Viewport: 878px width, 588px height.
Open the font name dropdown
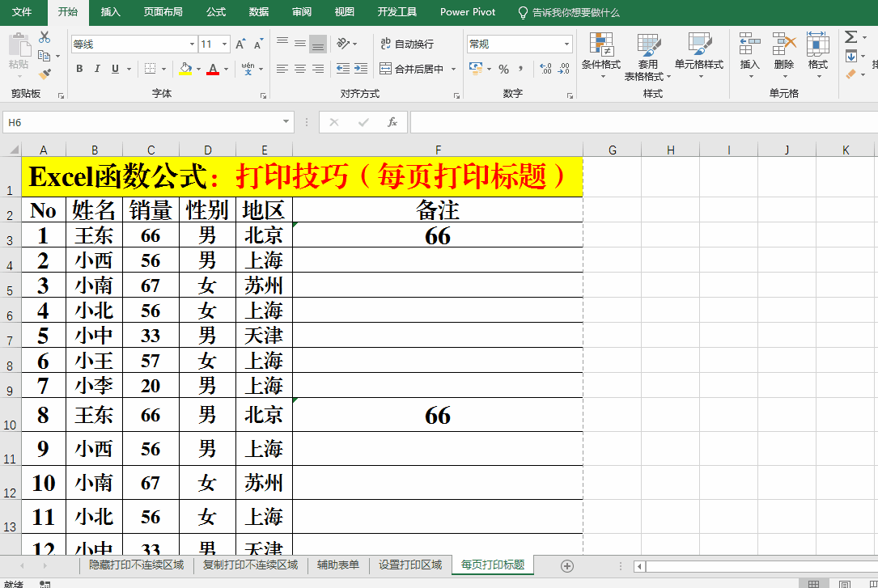(192, 44)
